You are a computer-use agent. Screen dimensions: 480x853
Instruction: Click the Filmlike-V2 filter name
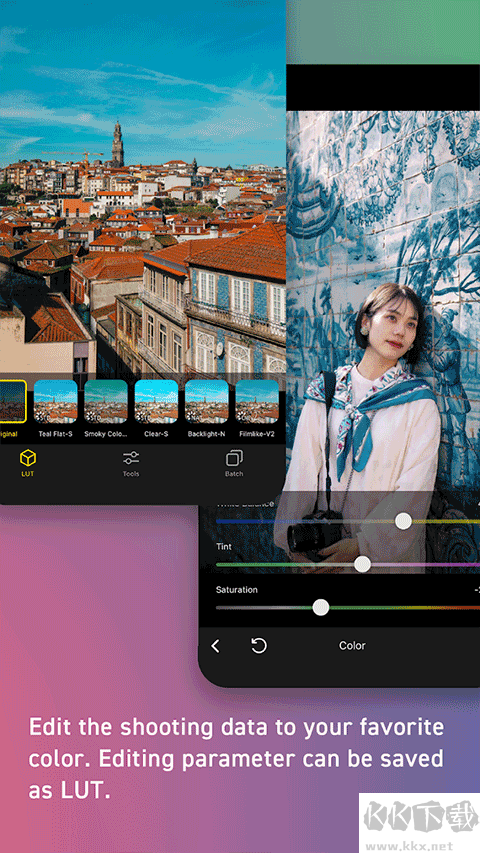(x=257, y=434)
